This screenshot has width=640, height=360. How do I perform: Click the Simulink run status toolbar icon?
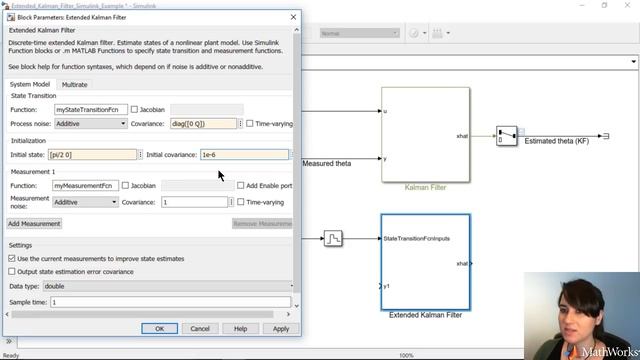coord(414,33)
